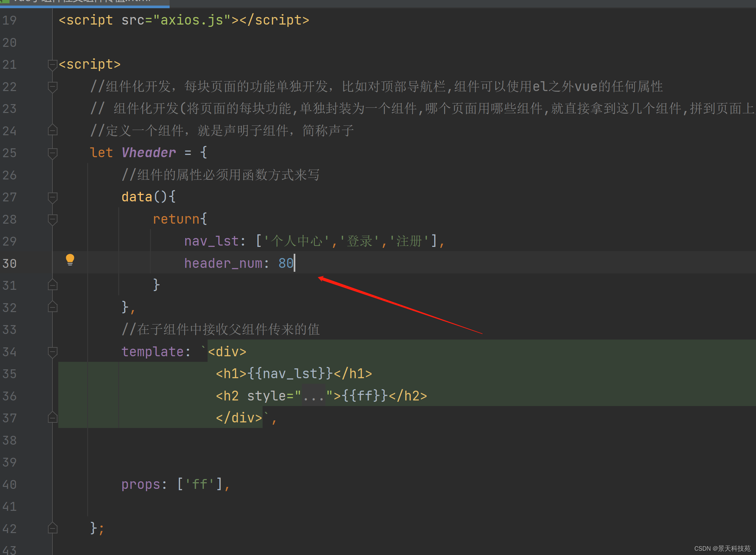Place cursor on header_num property

click(223, 263)
